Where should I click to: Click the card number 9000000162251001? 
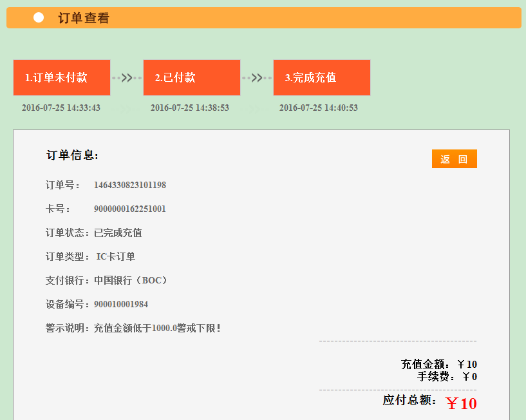130,209
